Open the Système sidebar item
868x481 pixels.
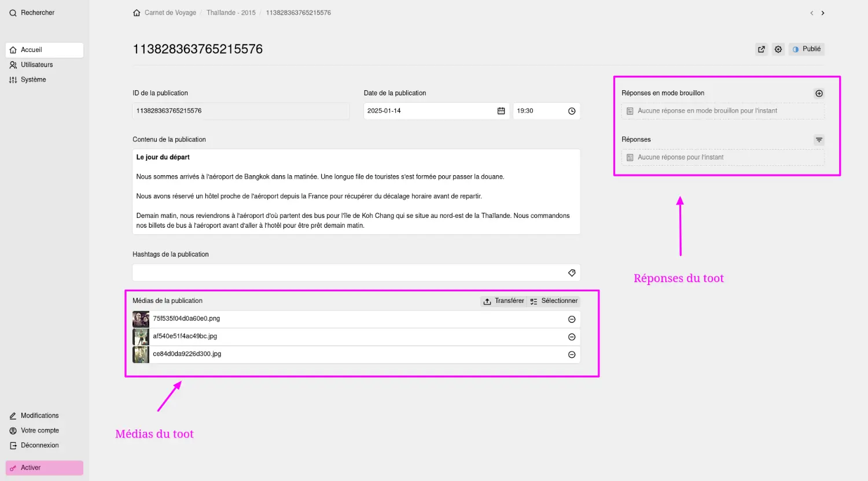coord(45,80)
